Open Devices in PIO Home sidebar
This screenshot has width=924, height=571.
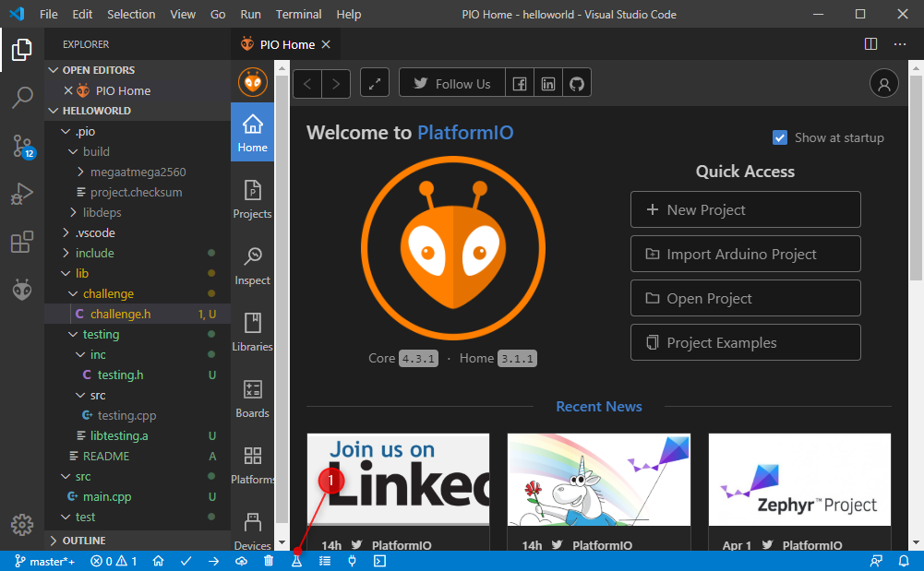pyautogui.click(x=252, y=531)
